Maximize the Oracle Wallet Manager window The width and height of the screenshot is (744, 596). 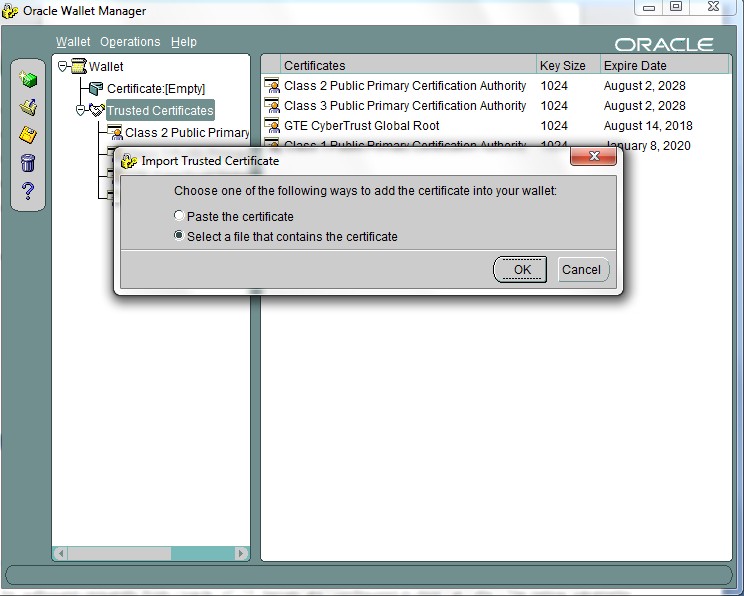(676, 7)
